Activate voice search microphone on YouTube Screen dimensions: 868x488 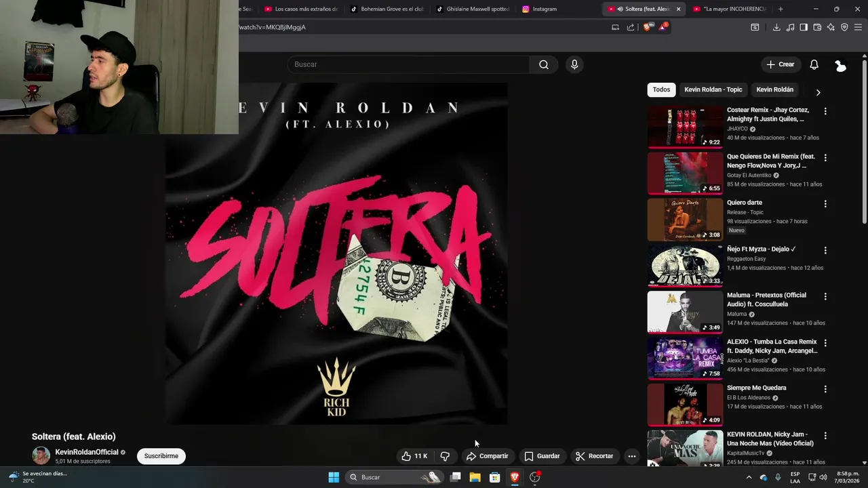(x=574, y=64)
